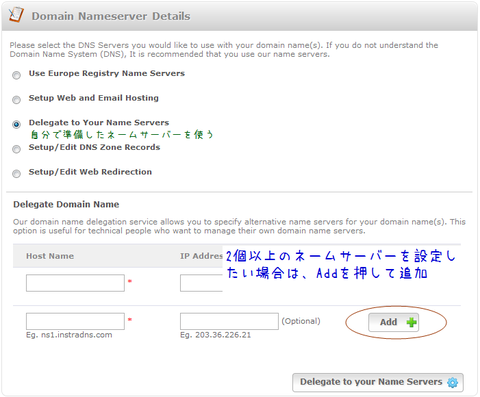Select Setup/Edit DNS Zone Records radio
Image resolution: width=480 pixels, height=397 pixels.
pyautogui.click(x=16, y=149)
